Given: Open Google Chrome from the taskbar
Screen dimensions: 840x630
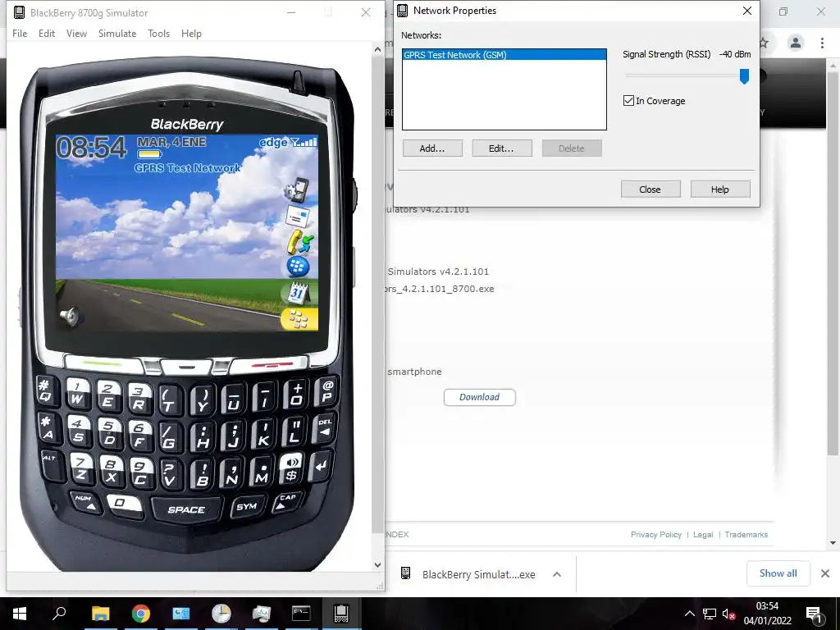Looking at the screenshot, I should (141, 614).
